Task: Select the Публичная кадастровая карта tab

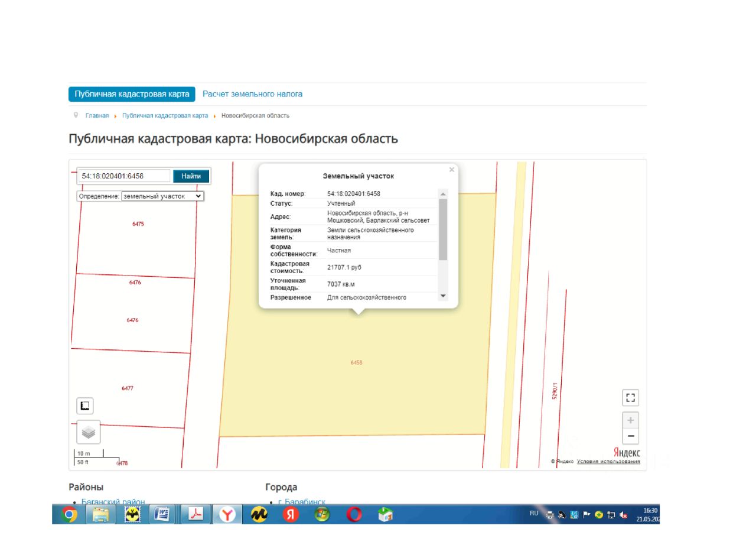Action: coord(132,94)
